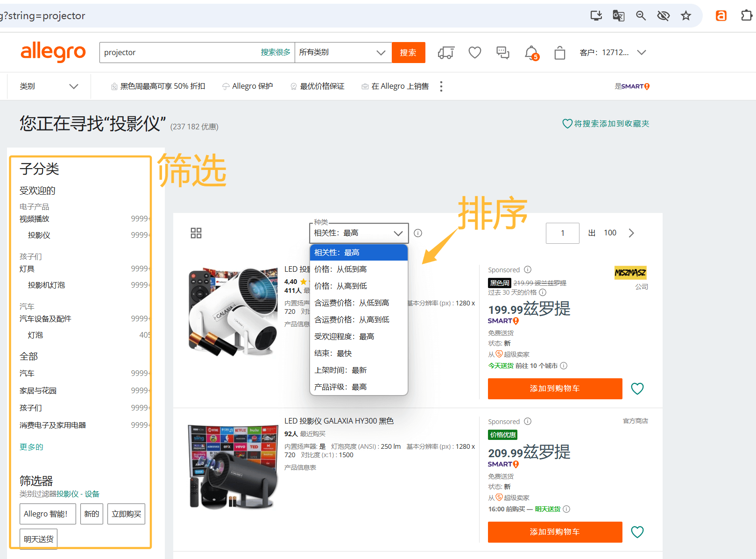The image size is (756, 559).
Task: Open the orange 'a' browser extension
Action: [x=721, y=16]
